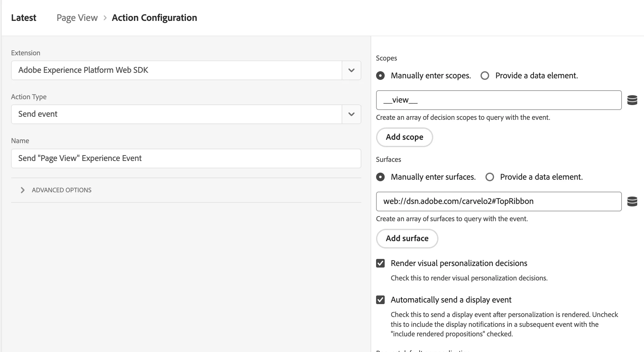Image resolution: width=644 pixels, height=352 pixels.
Task: Select Manually enter surfaces radio button
Action: point(380,177)
